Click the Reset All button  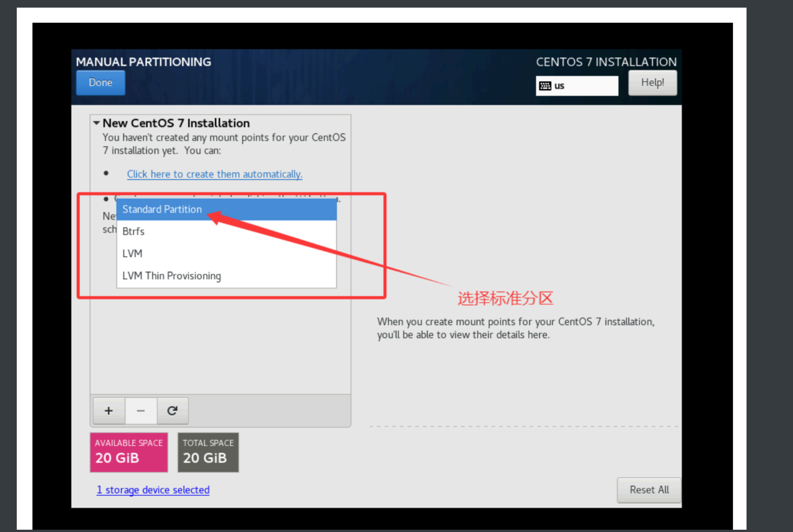coord(649,490)
